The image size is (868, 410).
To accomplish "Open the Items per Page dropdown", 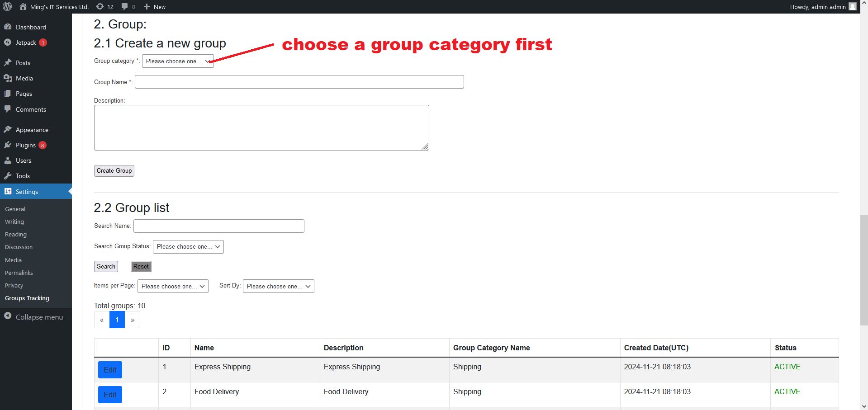I will click(173, 287).
